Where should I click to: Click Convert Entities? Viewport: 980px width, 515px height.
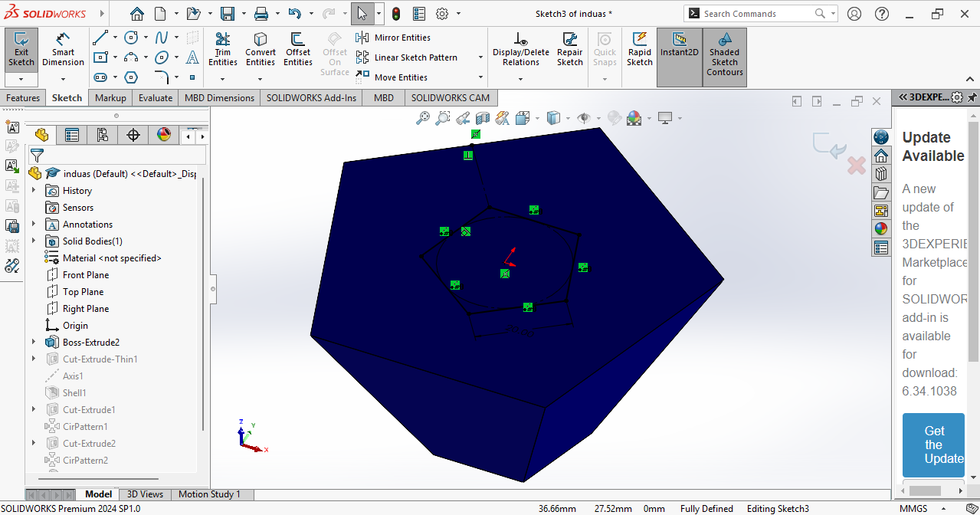click(x=261, y=50)
